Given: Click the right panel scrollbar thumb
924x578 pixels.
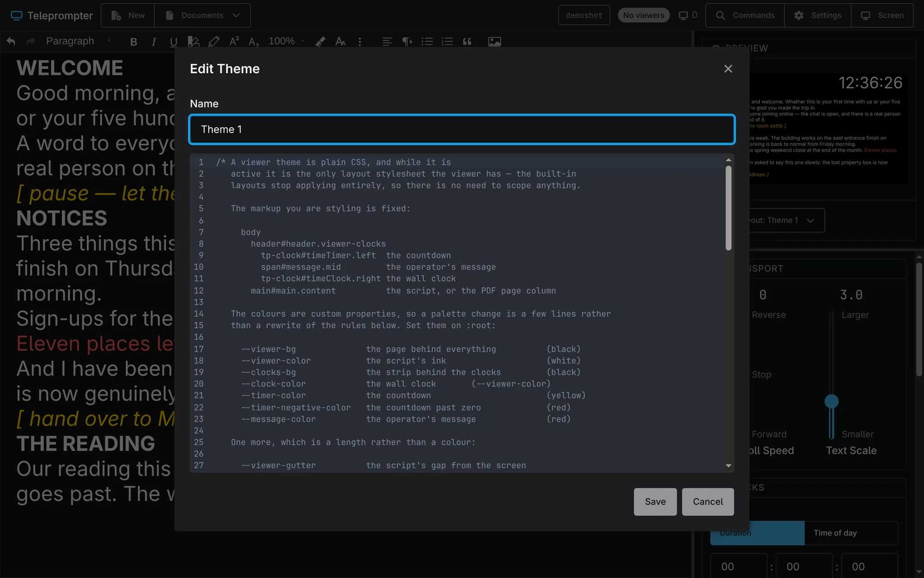Looking at the screenshot, I should 919,319.
